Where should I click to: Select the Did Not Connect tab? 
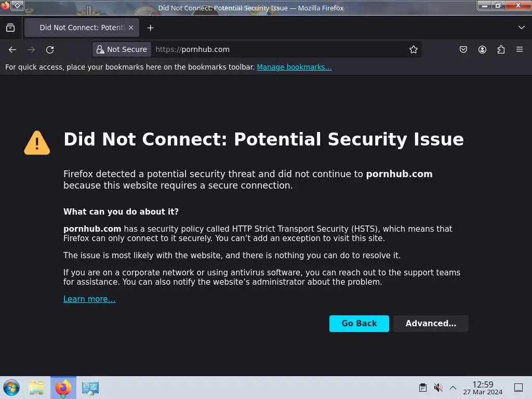click(82, 28)
